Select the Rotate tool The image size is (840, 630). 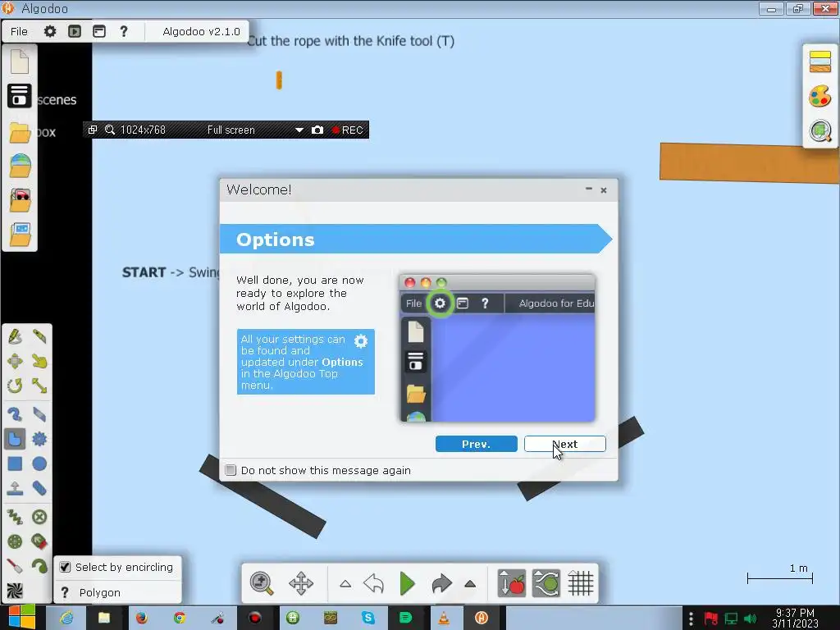pyautogui.click(x=15, y=386)
